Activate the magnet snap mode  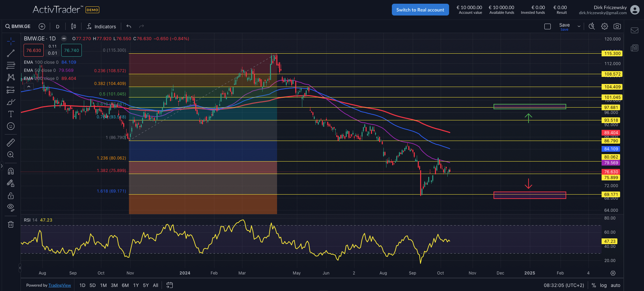point(11,171)
